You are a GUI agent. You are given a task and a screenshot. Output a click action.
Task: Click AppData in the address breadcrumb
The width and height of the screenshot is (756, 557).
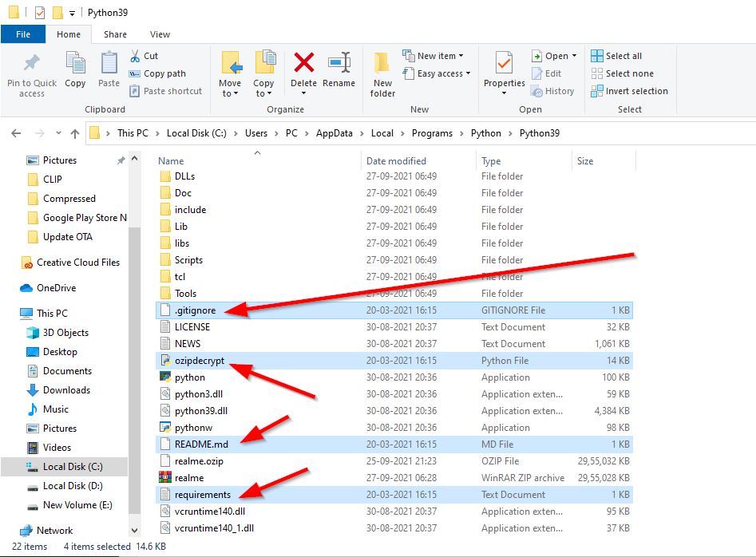tap(334, 133)
